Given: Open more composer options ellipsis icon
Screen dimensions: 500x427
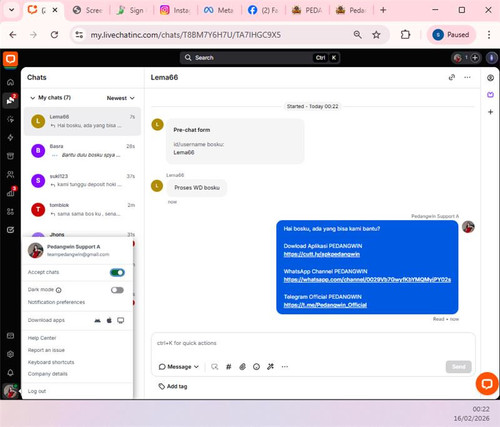Looking at the screenshot, I should coord(284,367).
